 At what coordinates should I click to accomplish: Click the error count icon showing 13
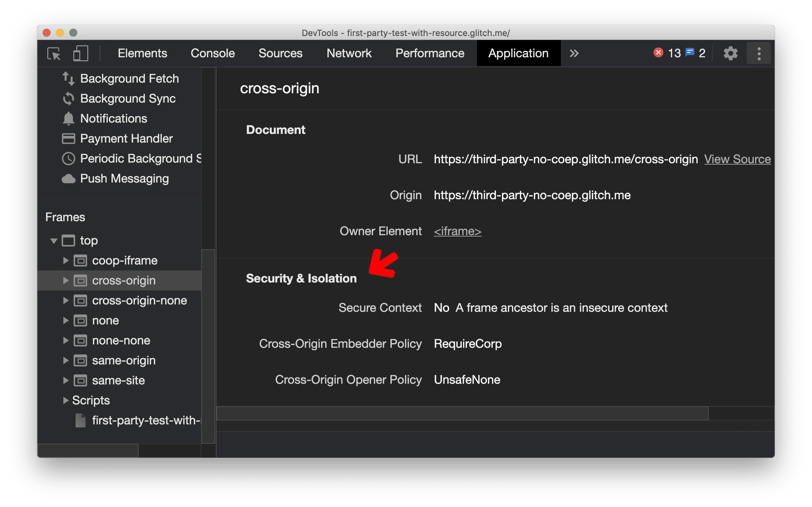pos(665,53)
